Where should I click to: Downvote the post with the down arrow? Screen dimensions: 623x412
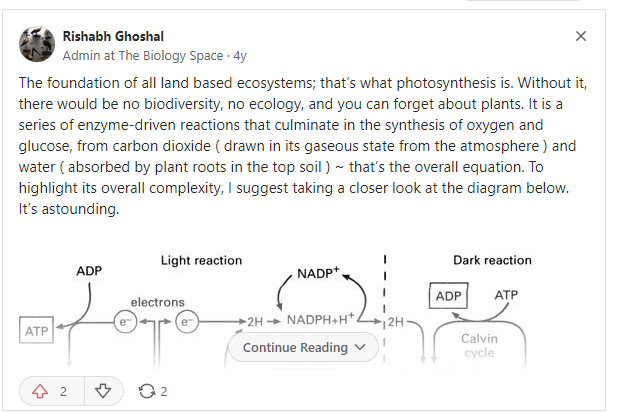click(x=103, y=391)
